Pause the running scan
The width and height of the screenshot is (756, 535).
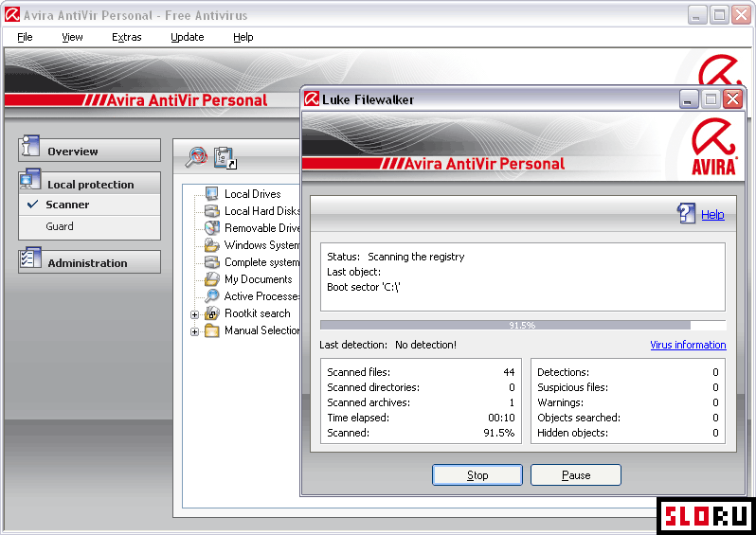pos(576,475)
